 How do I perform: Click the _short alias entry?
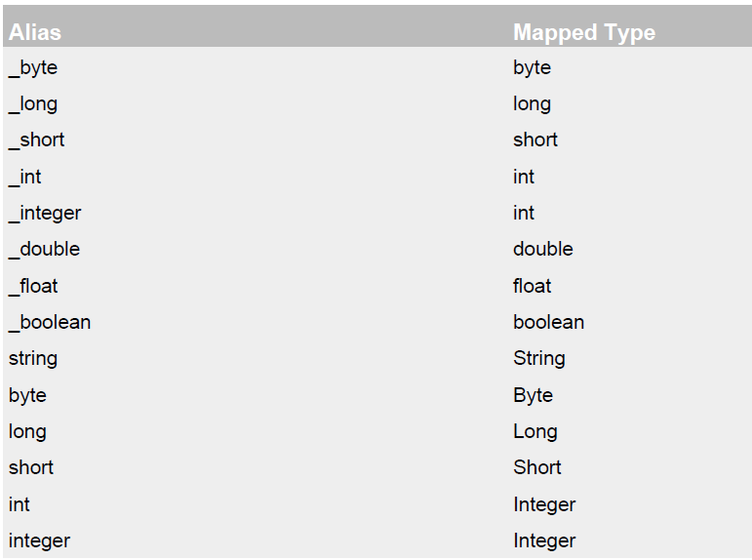pyautogui.click(x=36, y=140)
